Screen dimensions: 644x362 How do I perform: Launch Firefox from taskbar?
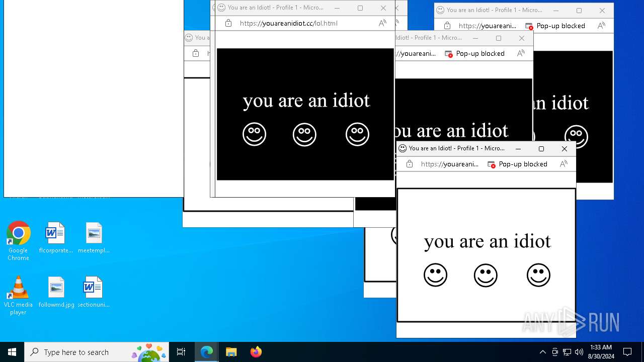[x=256, y=352]
